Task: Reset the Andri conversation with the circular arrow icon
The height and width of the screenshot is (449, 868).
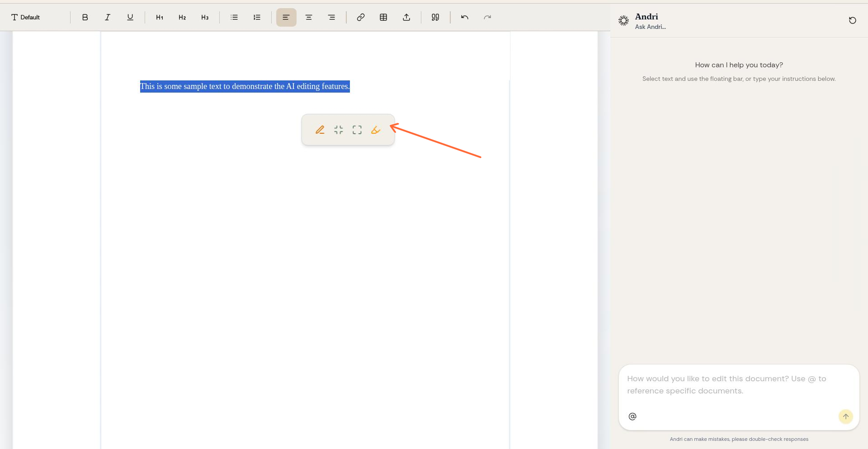Action: coord(852,20)
